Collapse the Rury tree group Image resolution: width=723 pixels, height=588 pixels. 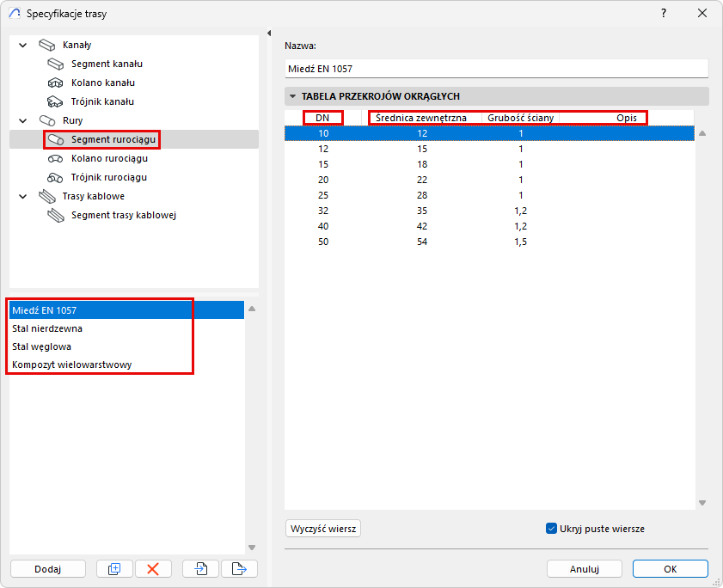(22, 121)
